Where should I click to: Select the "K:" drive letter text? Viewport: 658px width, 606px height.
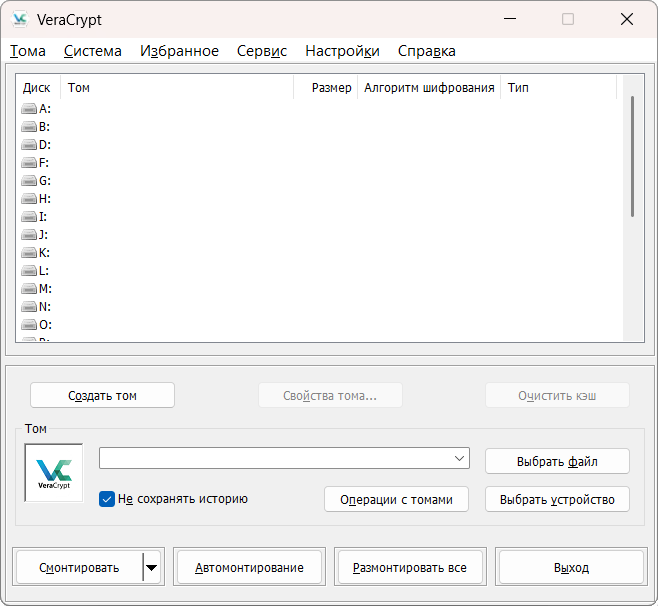tap(44, 253)
